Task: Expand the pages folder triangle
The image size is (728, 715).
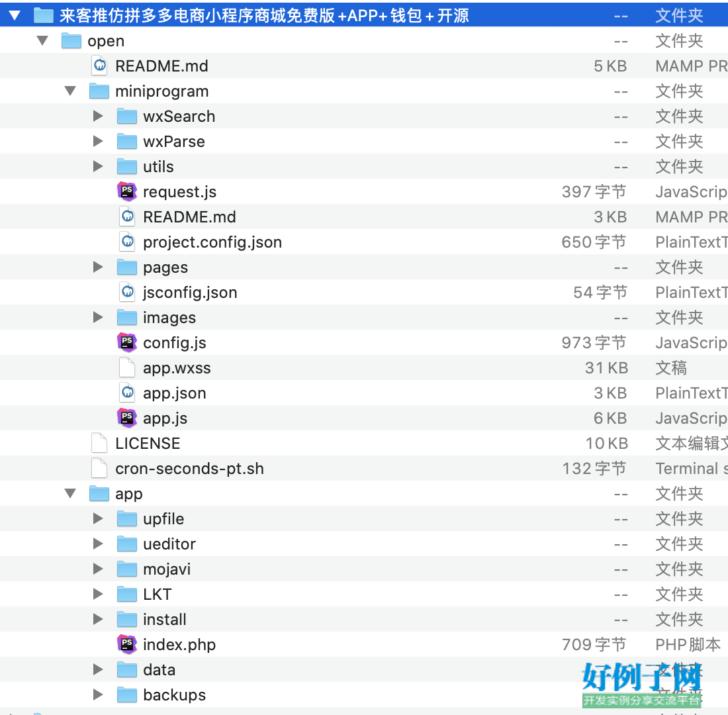Action: 97,267
